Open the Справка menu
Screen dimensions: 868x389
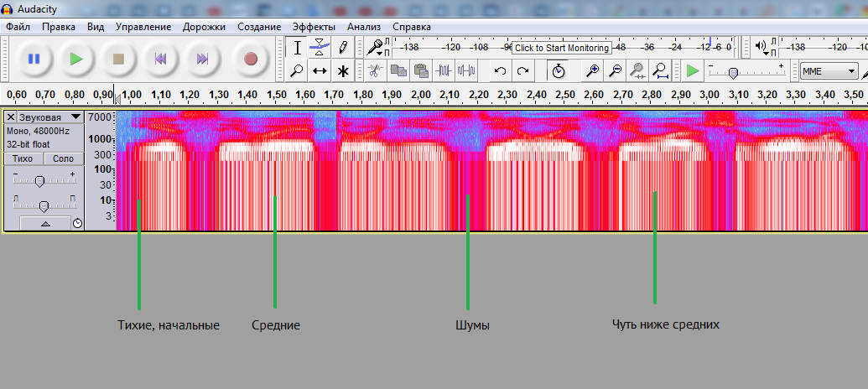coord(411,27)
